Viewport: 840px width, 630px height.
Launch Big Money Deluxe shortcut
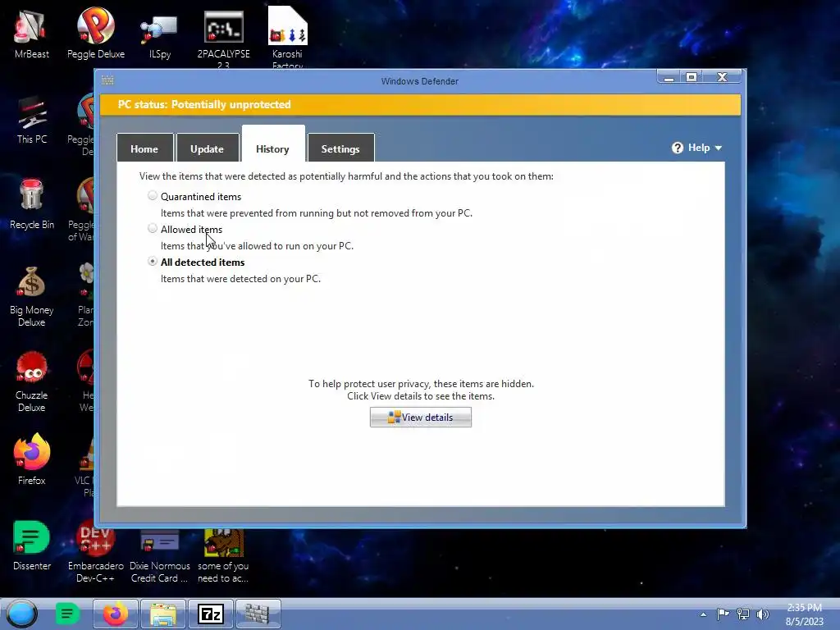[x=32, y=297]
